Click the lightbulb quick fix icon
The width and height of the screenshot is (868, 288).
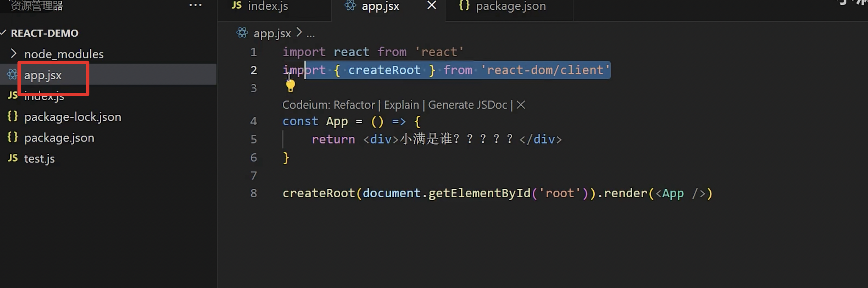290,86
